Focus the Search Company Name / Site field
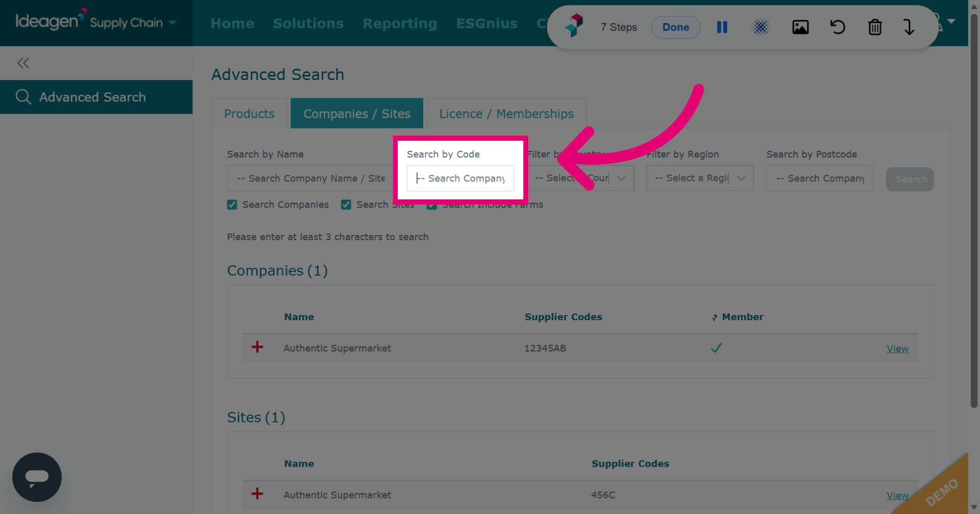Screen dimensions: 980x514 tap(310, 178)
